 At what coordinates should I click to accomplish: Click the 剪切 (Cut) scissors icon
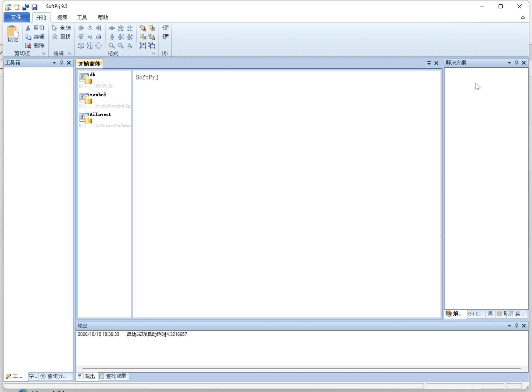tap(28, 28)
